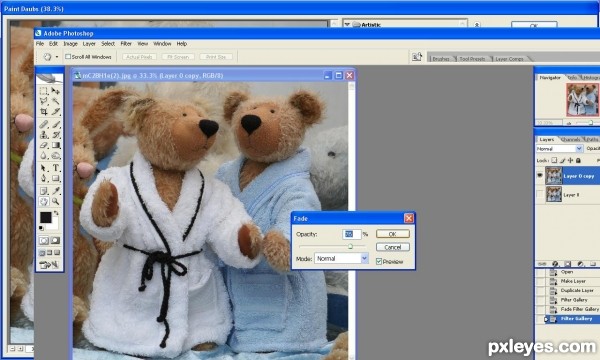Swap foreground and background colors

pyautogui.click(x=56, y=213)
